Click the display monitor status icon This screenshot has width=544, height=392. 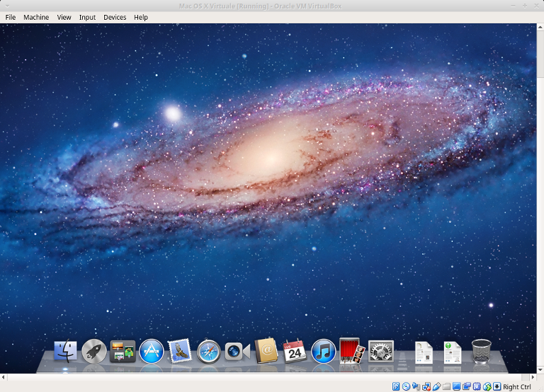(x=457, y=386)
